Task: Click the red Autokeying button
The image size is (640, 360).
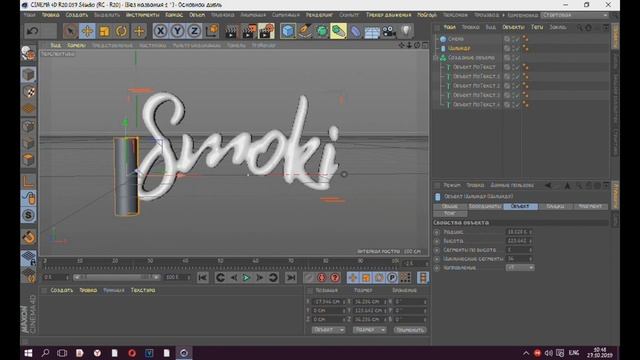Action: point(335,278)
